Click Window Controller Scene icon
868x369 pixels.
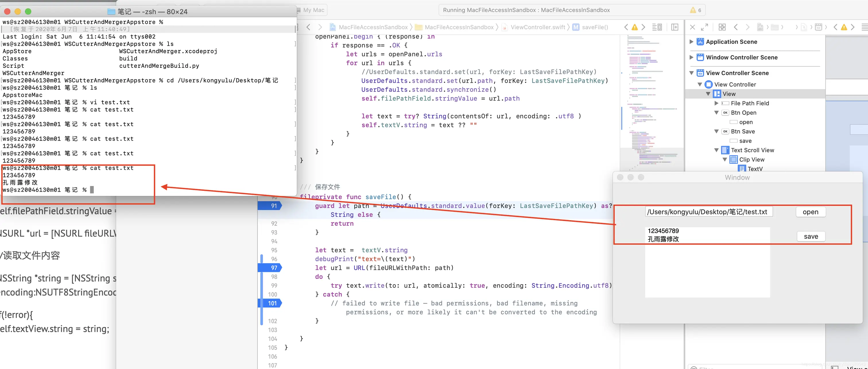(x=700, y=57)
